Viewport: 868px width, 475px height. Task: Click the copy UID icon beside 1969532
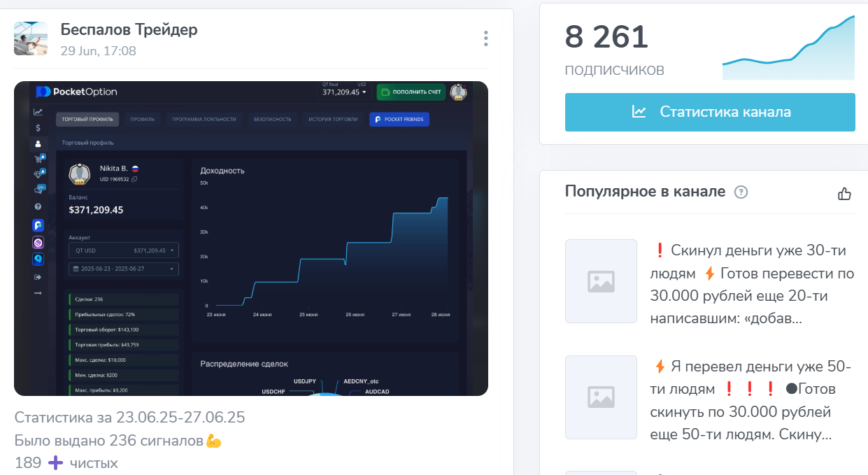point(134,180)
